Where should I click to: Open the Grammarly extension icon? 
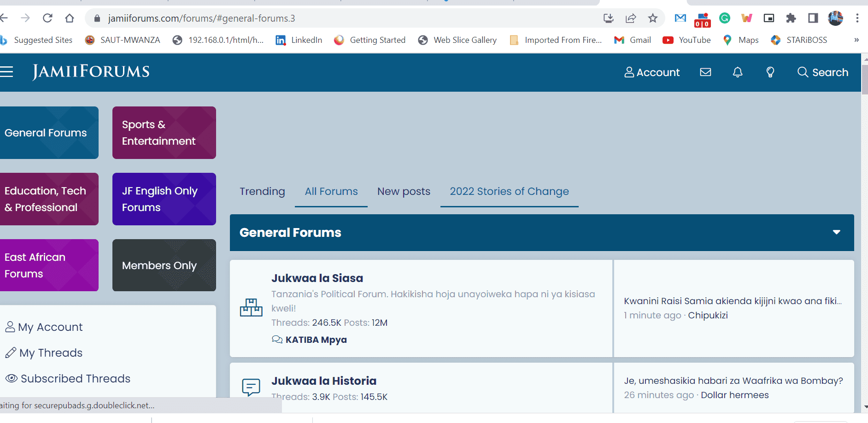pos(725,18)
